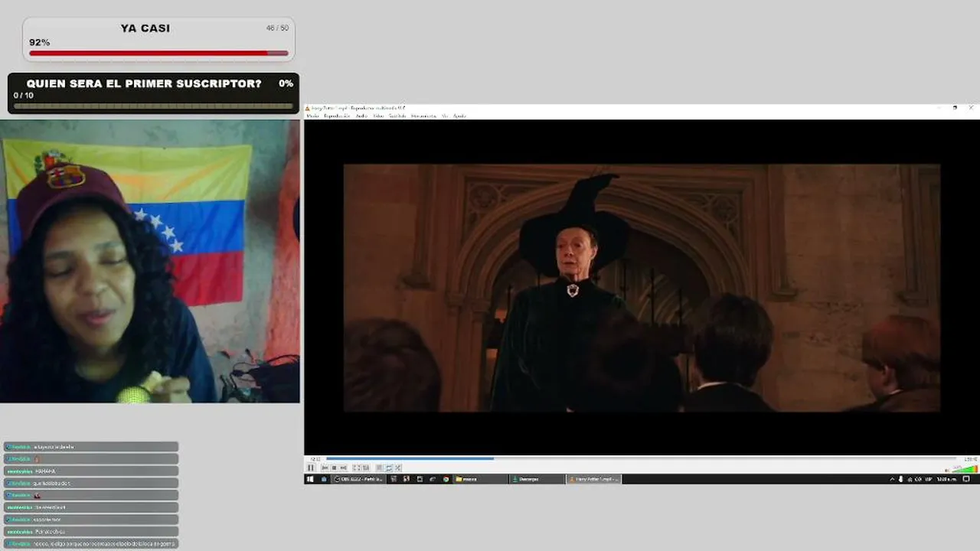Select the Harry Potter VLC taskbar button
The height and width of the screenshot is (551, 980).
(x=594, y=479)
